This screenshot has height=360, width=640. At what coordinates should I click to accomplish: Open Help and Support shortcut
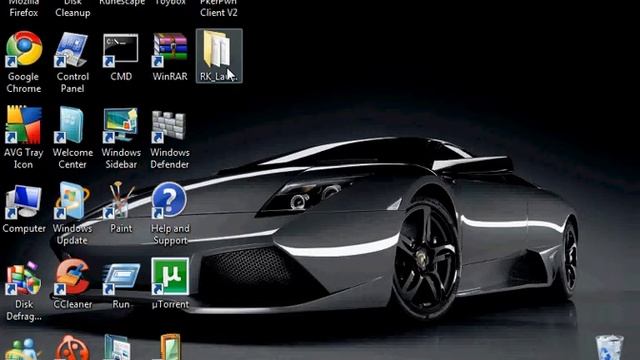click(169, 200)
